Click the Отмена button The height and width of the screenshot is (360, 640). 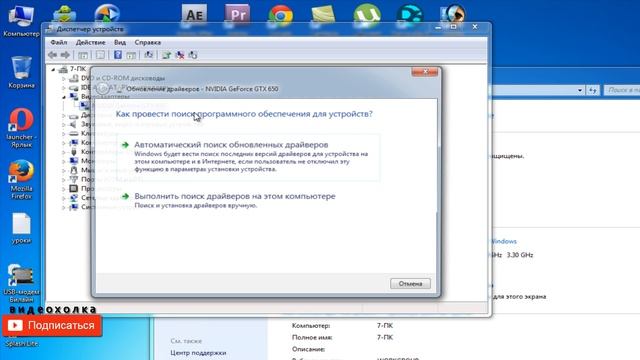click(410, 284)
